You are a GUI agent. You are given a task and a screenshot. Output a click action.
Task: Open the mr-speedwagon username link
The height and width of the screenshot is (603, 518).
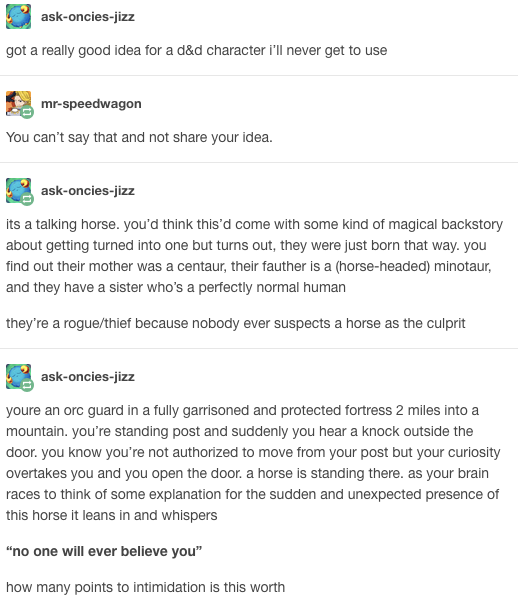pyautogui.click(x=91, y=104)
